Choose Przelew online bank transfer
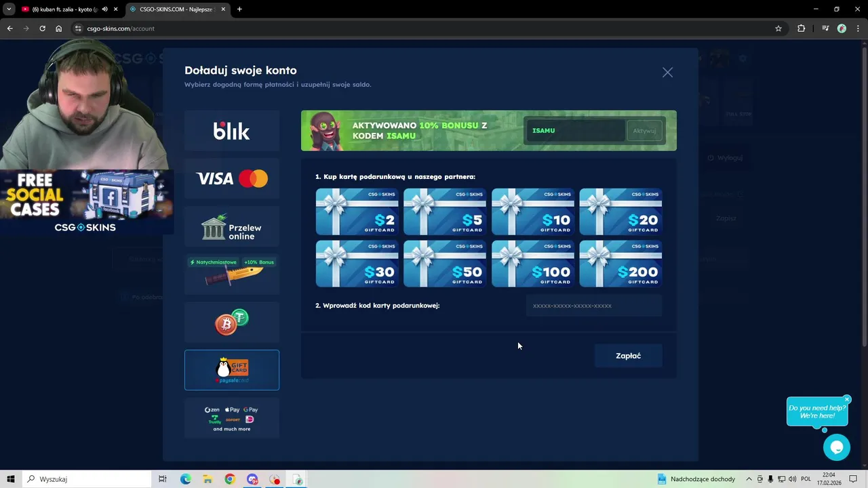 [x=231, y=227]
